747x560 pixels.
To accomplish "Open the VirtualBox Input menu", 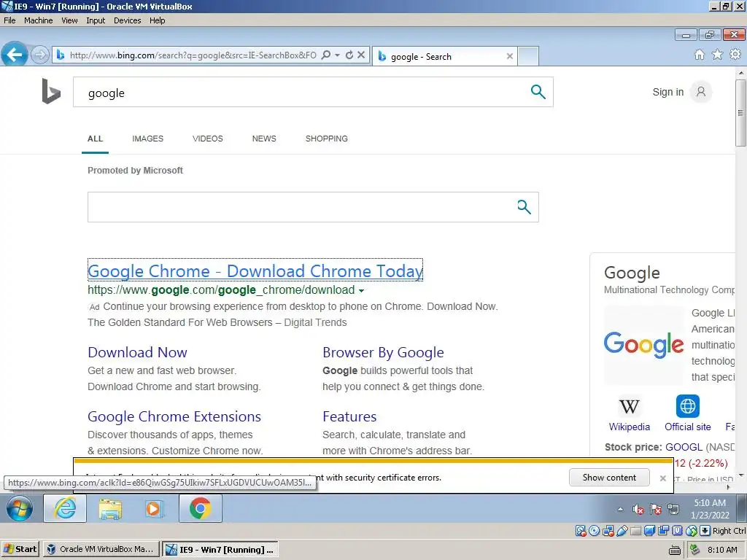I will tap(96, 20).
